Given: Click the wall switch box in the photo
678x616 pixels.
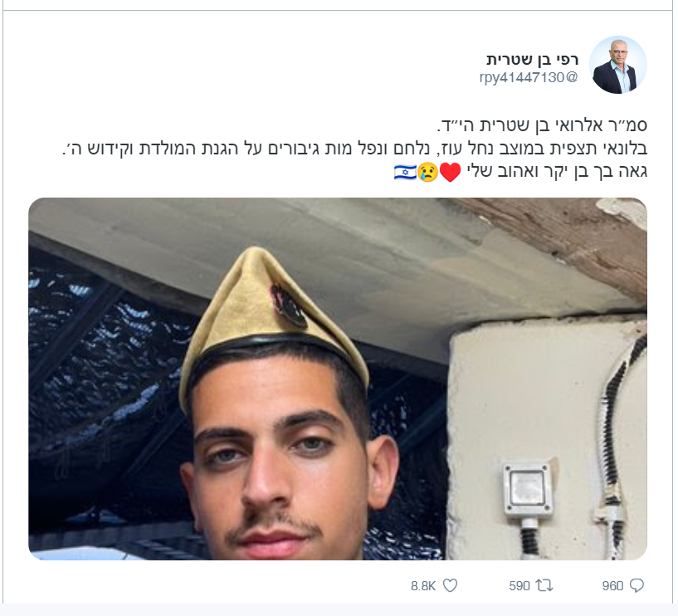Looking at the screenshot, I should (x=528, y=490).
